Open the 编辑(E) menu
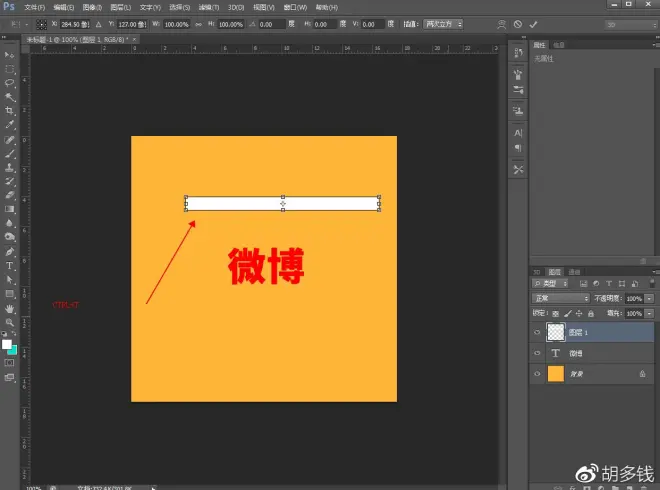Image resolution: width=660 pixels, height=490 pixels. pos(64,7)
